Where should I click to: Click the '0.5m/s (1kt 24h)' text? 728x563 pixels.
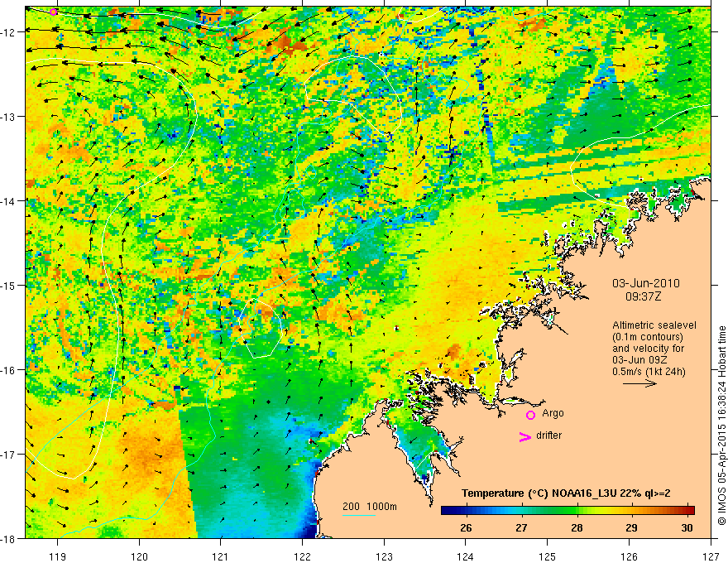click(x=649, y=371)
